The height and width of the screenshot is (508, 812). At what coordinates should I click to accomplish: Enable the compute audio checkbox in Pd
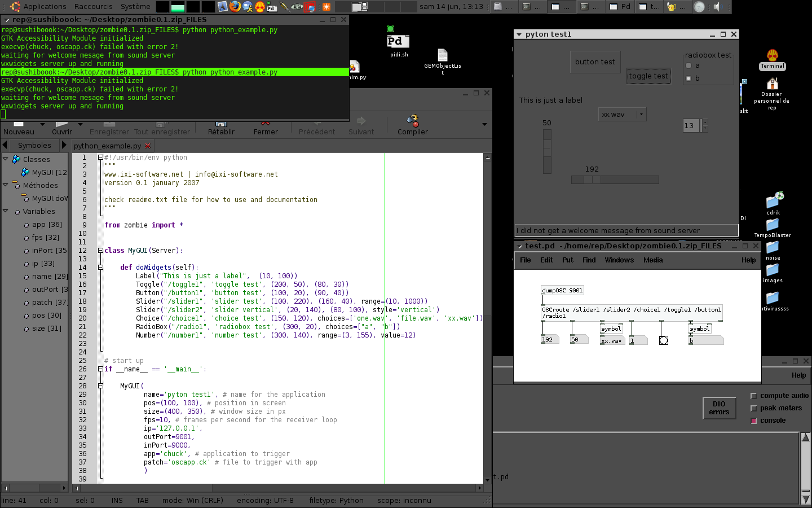click(754, 396)
